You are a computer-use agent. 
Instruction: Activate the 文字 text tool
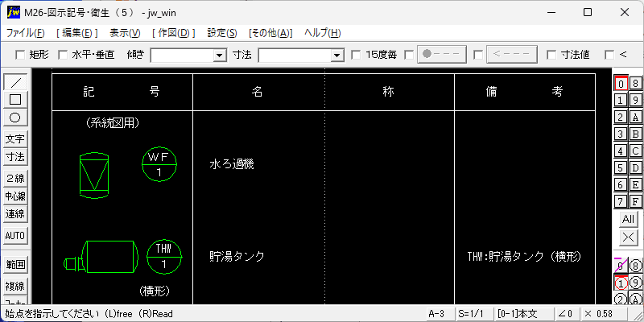click(15, 139)
